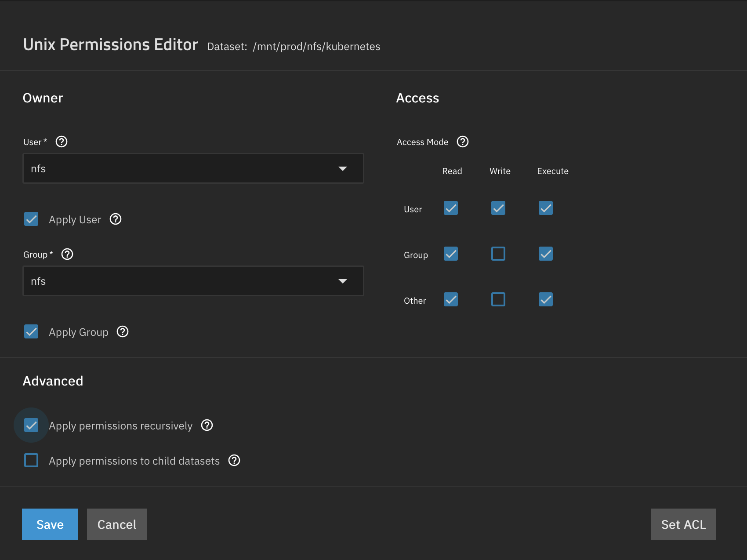Click help icon next to User label
The height and width of the screenshot is (560, 747).
[x=62, y=142]
